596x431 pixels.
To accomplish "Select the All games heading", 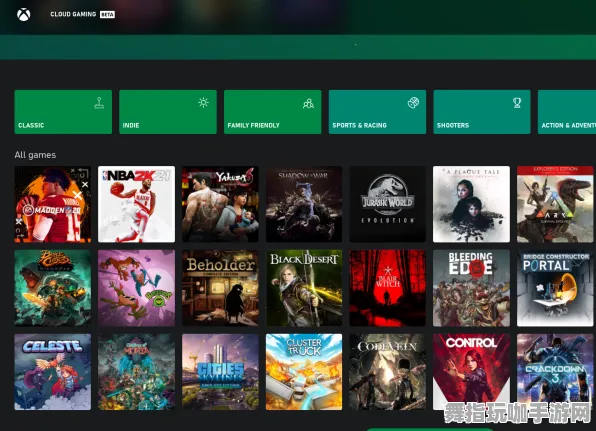I will point(35,155).
